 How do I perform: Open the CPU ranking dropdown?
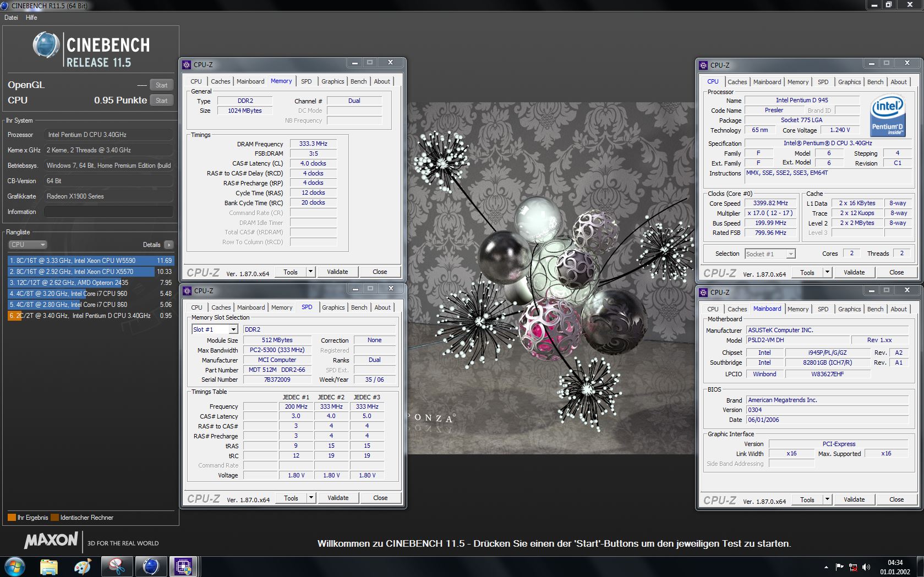28,245
